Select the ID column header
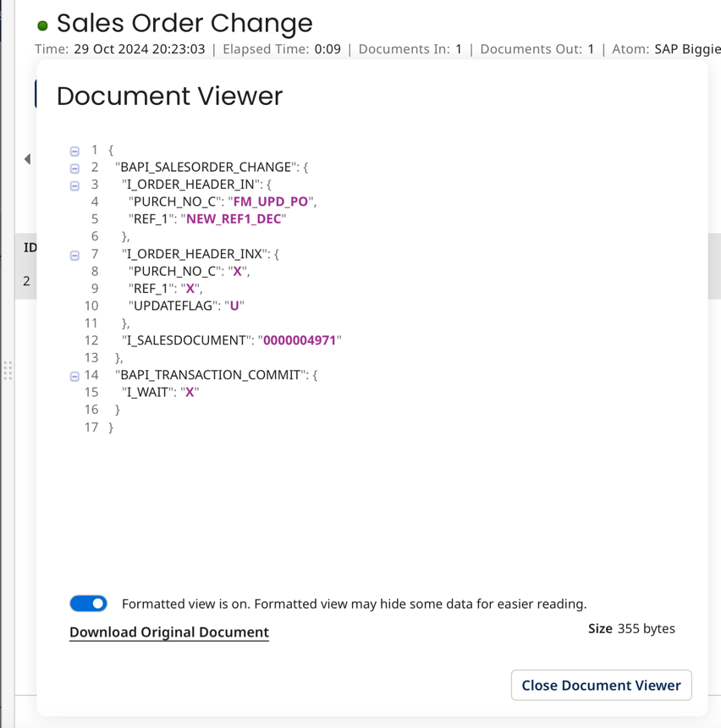The image size is (721, 728). pos(30,247)
